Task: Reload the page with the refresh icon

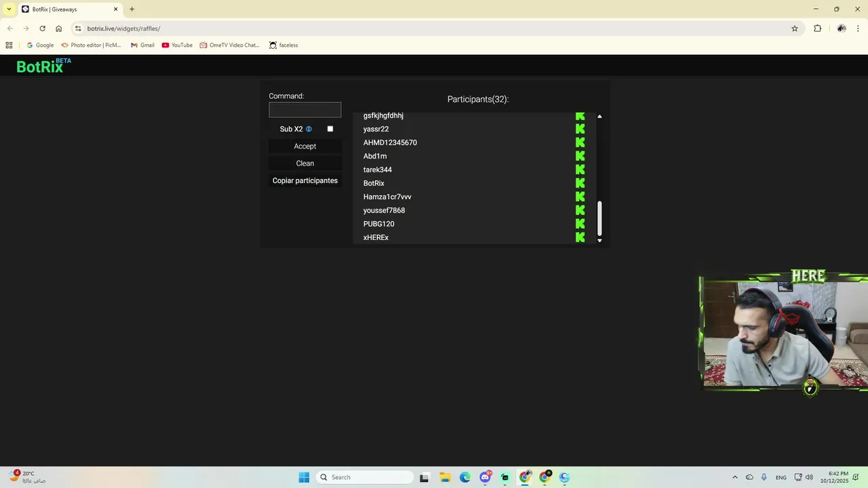Action: [42, 28]
